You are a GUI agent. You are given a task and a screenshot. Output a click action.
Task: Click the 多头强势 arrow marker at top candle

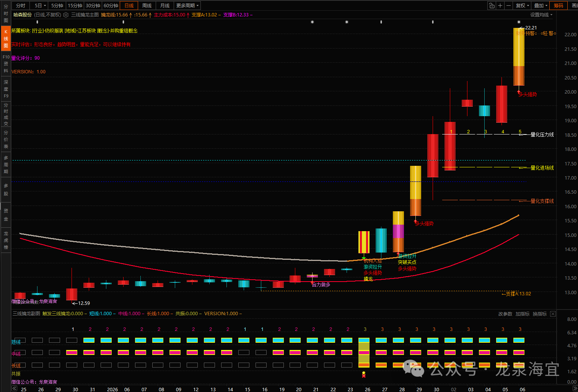(519, 92)
